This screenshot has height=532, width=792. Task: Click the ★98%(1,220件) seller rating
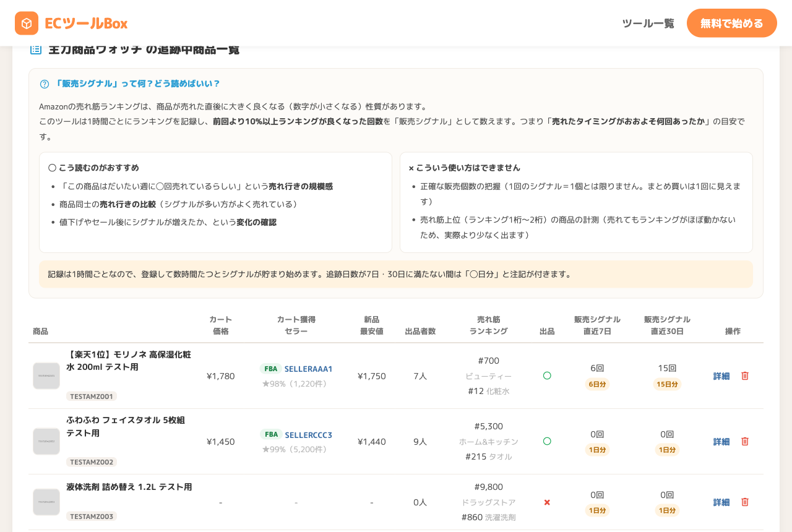pyautogui.click(x=295, y=384)
